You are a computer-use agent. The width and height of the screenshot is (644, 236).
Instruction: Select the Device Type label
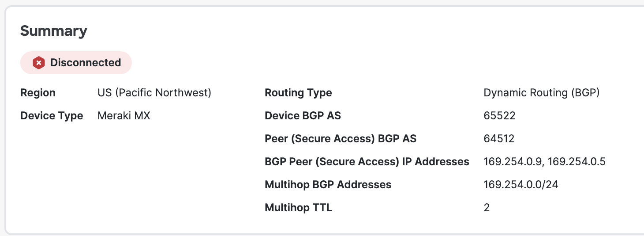coord(52,116)
